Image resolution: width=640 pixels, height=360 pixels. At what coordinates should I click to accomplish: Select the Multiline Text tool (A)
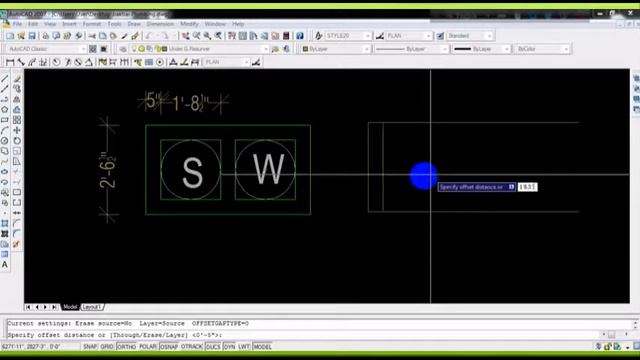[x=4, y=264]
